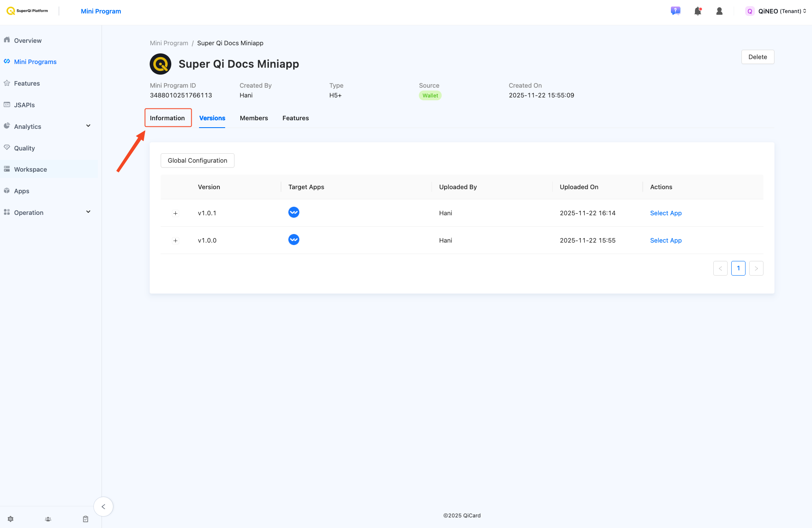Click the Target Apps column header
Image resolution: width=812 pixels, height=528 pixels.
(x=306, y=187)
